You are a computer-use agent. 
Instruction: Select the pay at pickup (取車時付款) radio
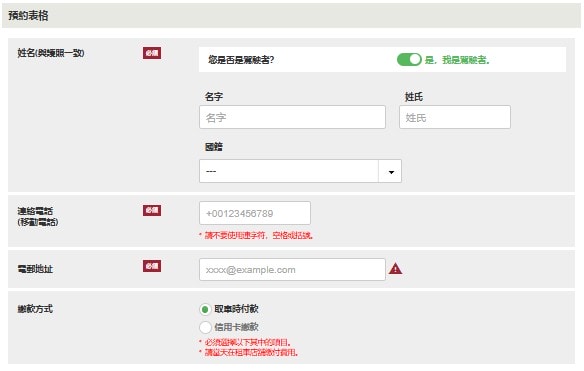205,309
